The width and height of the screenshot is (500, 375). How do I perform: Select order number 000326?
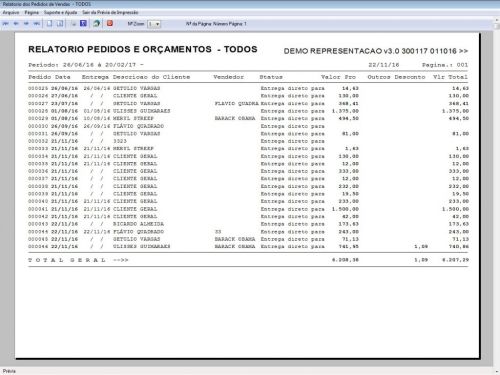[x=38, y=96]
